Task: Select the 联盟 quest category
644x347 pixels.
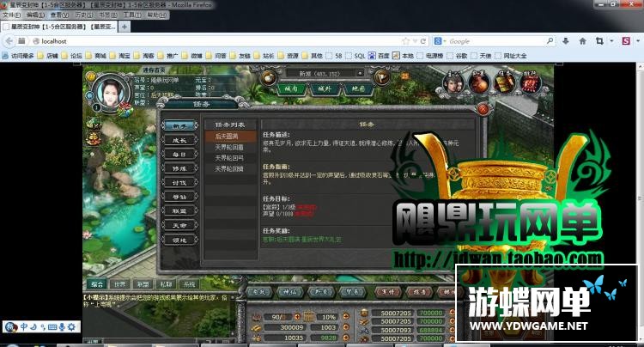Action: 179,211
